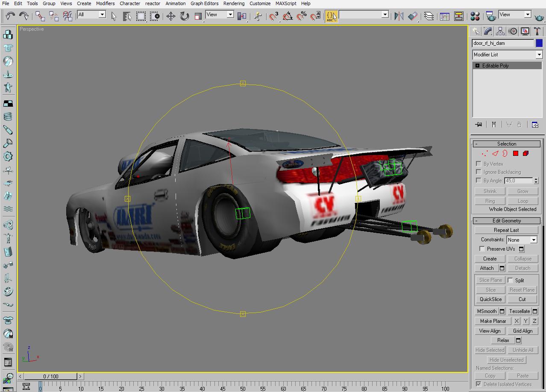Enable the Ignore Backfacing checkbox

(x=478, y=172)
